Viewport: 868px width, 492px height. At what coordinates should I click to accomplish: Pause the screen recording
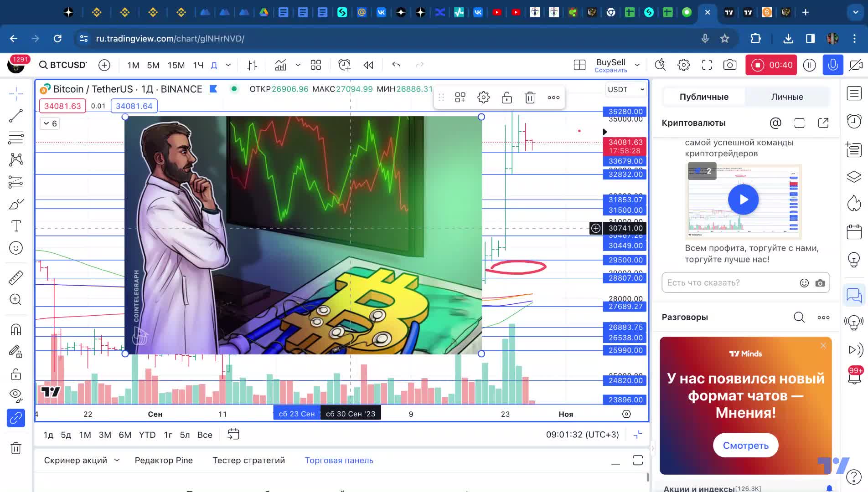tap(809, 65)
